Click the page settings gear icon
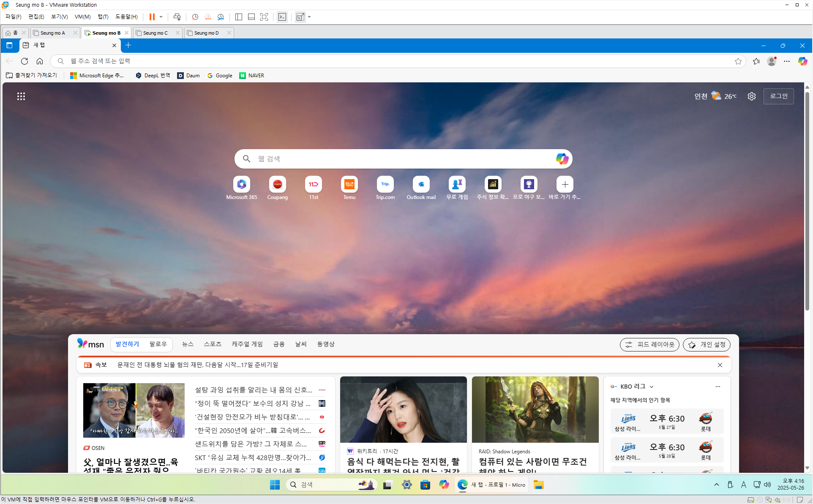 click(x=751, y=96)
